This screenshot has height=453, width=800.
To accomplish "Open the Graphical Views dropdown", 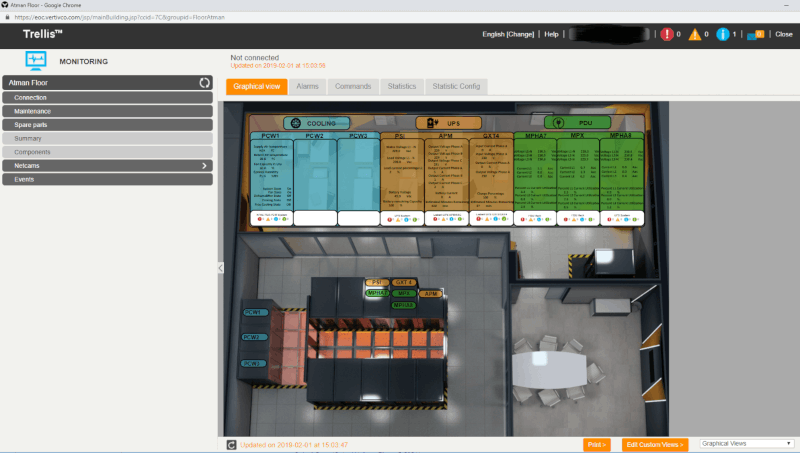I will [x=745, y=443].
